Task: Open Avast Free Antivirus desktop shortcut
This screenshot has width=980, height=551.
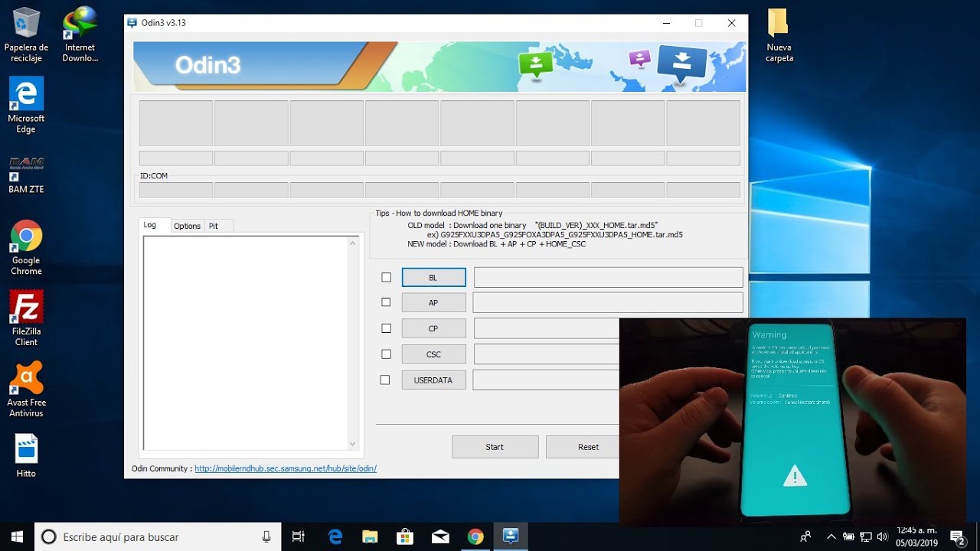Action: click(26, 390)
